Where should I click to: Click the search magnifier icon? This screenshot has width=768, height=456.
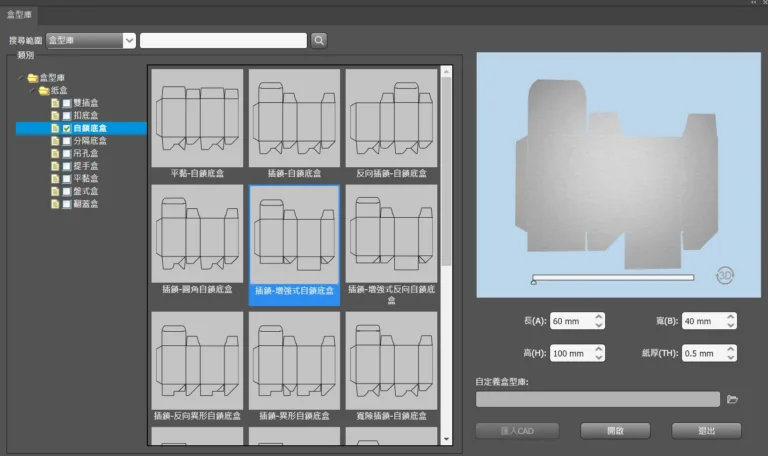pos(319,40)
